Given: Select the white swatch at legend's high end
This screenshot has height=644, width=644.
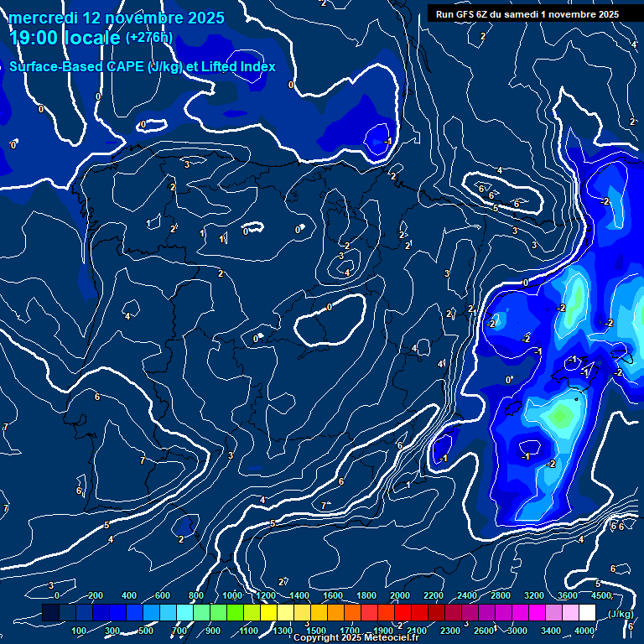Looking at the screenshot, I should 587,612.
